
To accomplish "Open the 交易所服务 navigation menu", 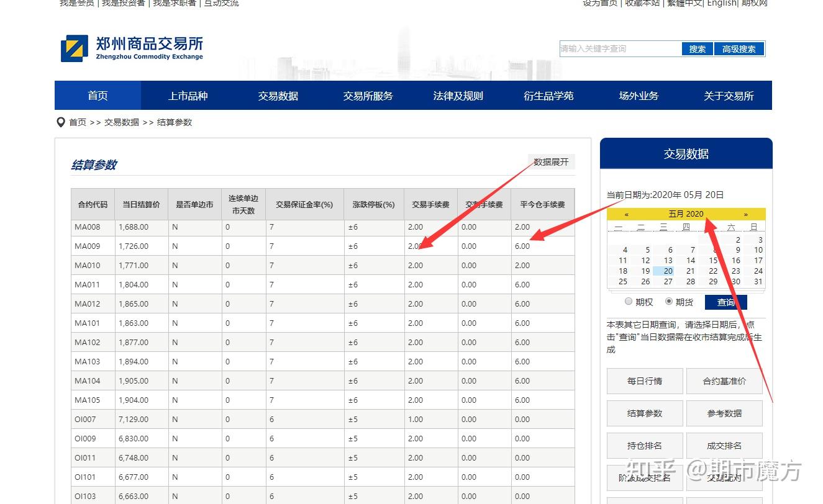I will [x=368, y=96].
